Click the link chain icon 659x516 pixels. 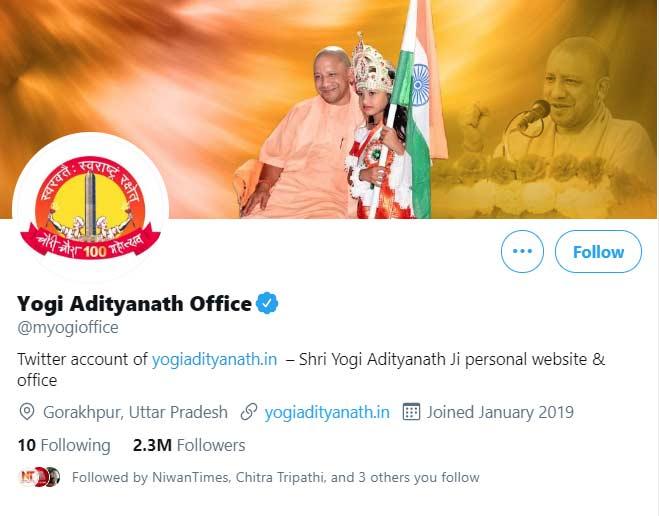tap(249, 412)
